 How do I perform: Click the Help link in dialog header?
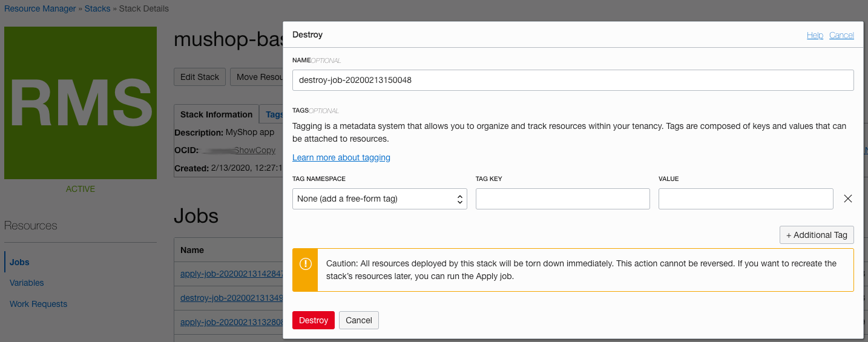pyautogui.click(x=815, y=35)
